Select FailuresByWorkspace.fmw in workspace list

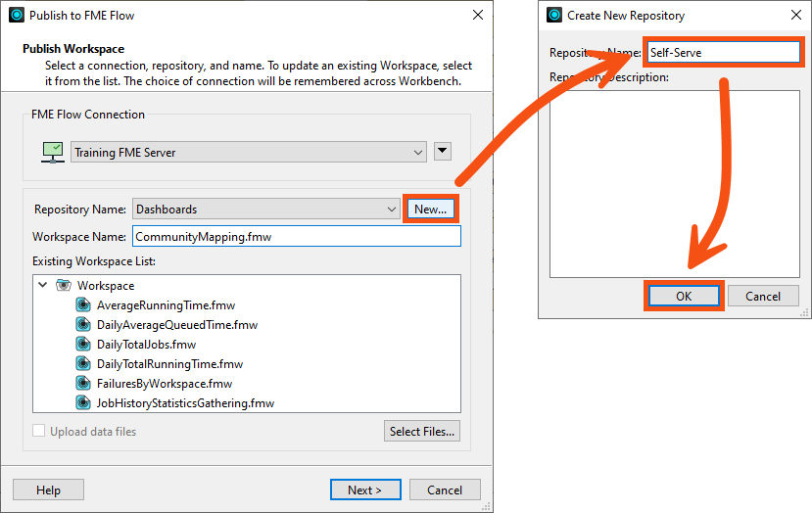pos(165,384)
